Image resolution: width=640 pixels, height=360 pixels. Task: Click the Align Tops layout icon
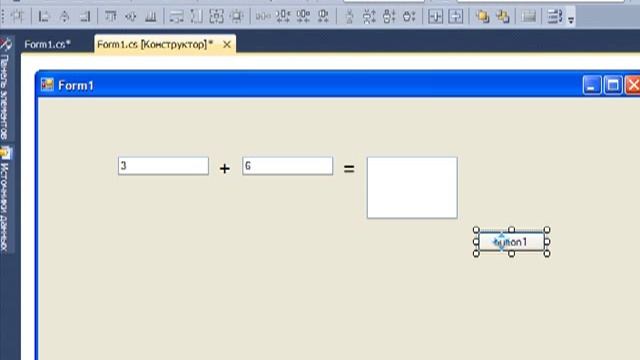tap(110, 16)
